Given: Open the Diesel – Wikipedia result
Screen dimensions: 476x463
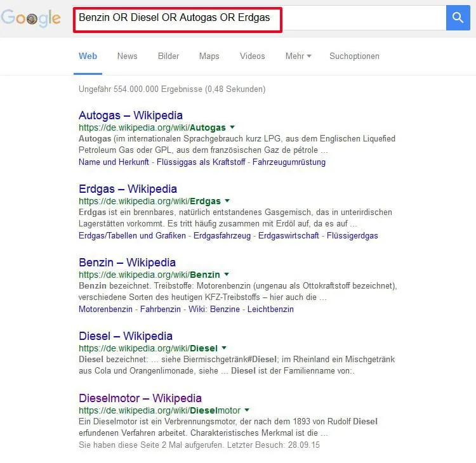Looking at the screenshot, I should (125, 336).
